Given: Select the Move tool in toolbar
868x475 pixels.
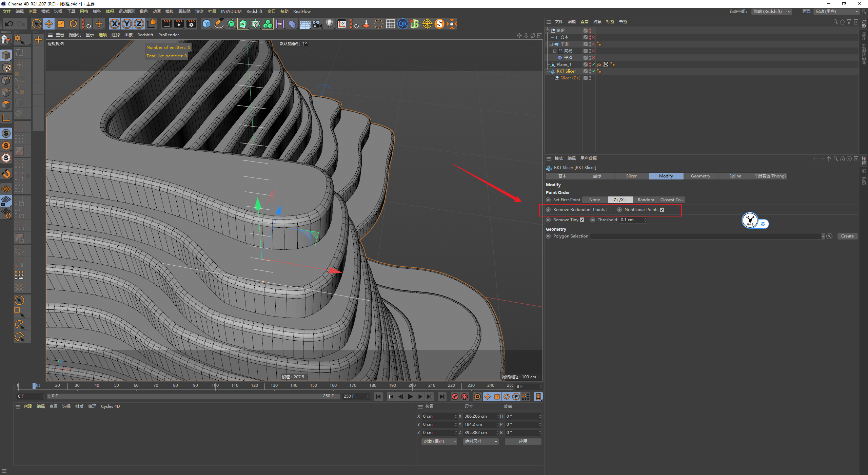Looking at the screenshot, I should [49, 24].
